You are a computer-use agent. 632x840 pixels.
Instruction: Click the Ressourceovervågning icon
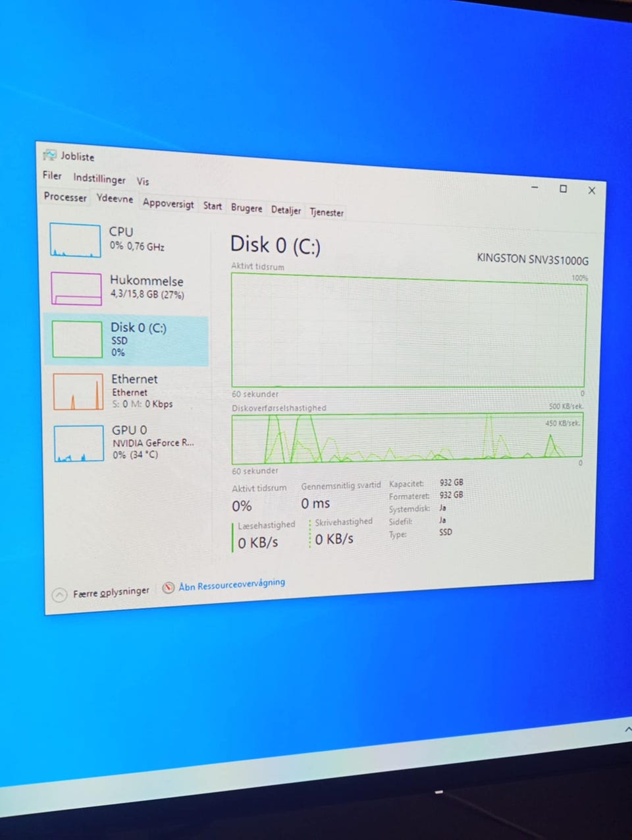(x=169, y=588)
